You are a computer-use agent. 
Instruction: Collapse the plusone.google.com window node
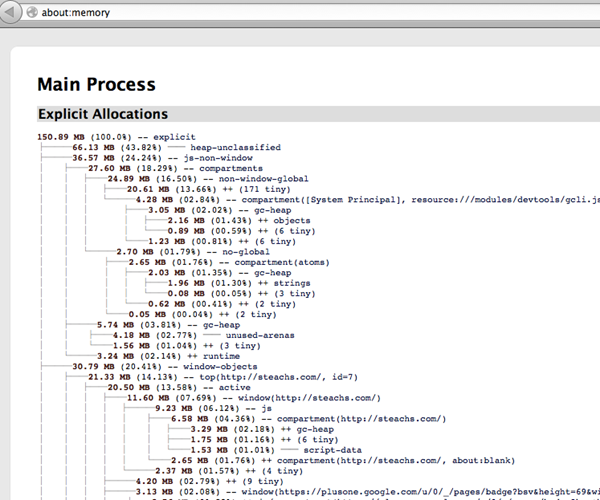click(x=368, y=492)
